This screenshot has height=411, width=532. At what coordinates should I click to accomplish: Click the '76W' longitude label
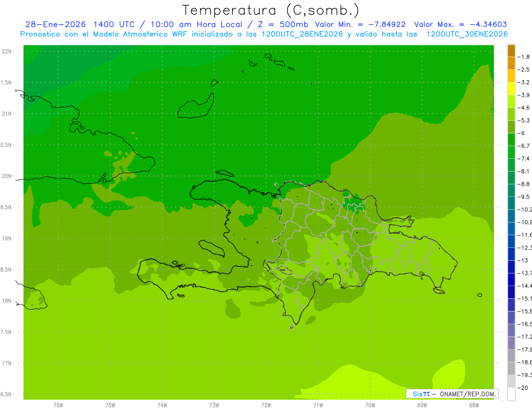pos(58,405)
